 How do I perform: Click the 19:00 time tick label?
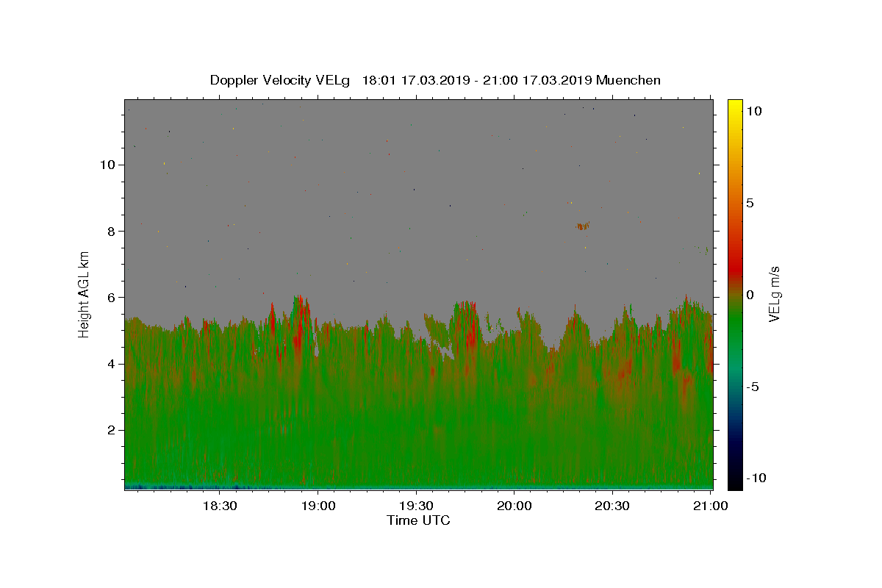pos(318,506)
